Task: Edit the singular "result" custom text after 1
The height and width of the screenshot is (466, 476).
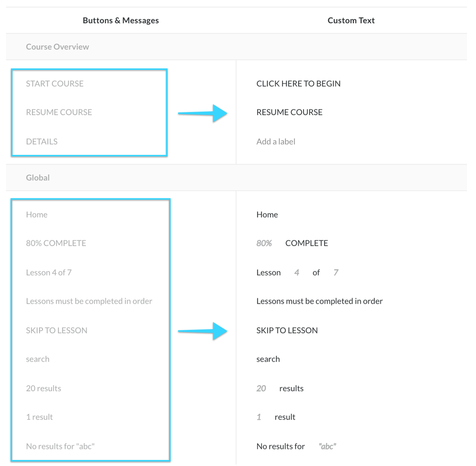Action: click(x=285, y=417)
